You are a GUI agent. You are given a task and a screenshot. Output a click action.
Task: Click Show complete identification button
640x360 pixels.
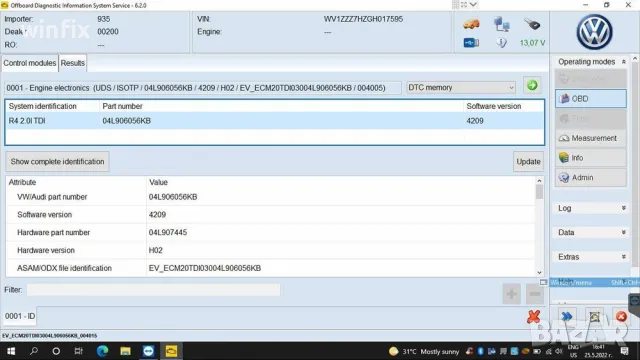tap(57, 162)
